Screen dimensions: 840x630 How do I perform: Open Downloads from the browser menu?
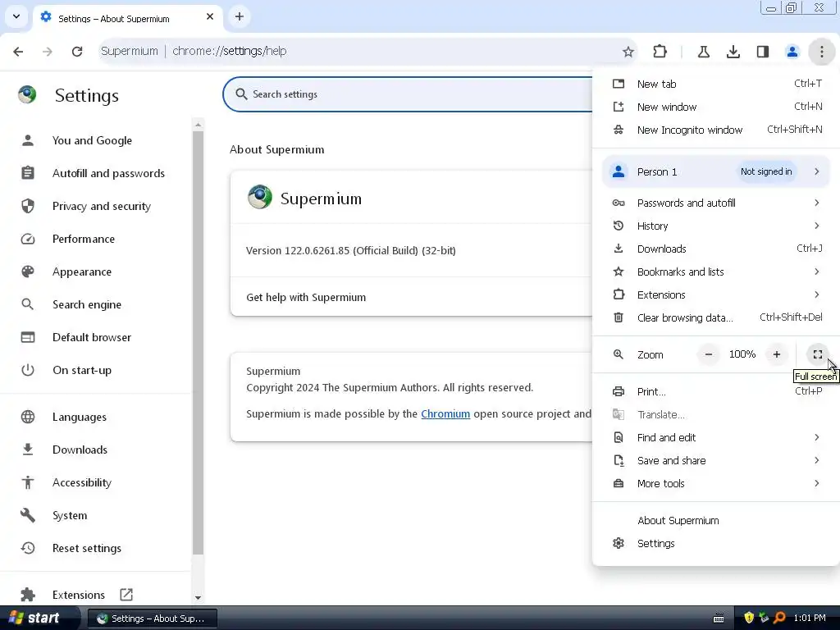click(717, 249)
